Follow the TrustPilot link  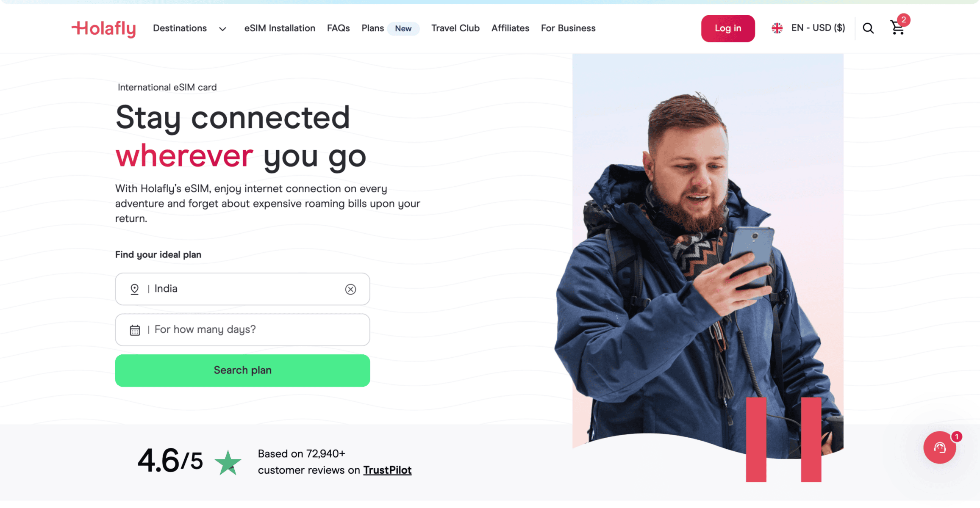387,470
